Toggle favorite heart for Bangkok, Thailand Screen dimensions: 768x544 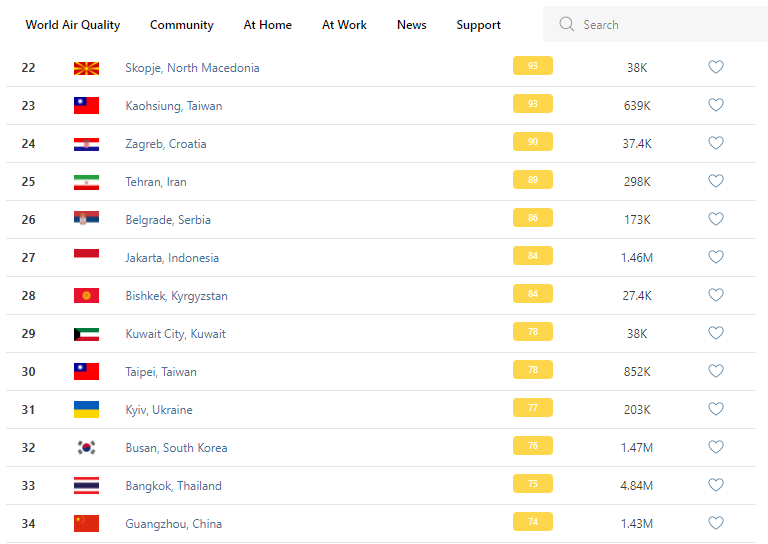[x=716, y=485]
